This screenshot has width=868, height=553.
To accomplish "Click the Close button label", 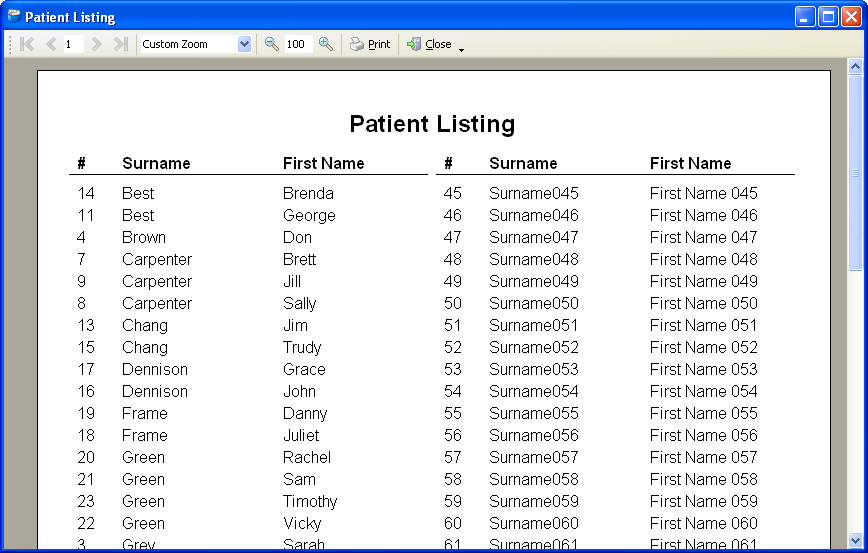I will (x=438, y=44).
